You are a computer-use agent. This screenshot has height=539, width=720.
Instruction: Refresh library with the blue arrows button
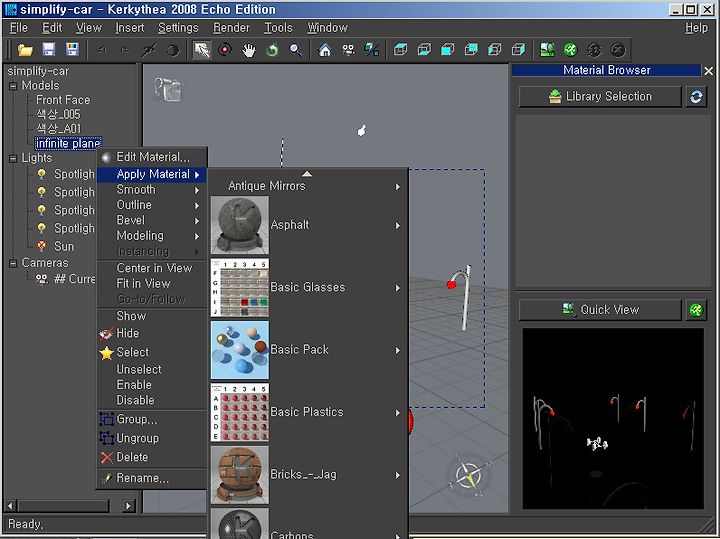pyautogui.click(x=696, y=96)
